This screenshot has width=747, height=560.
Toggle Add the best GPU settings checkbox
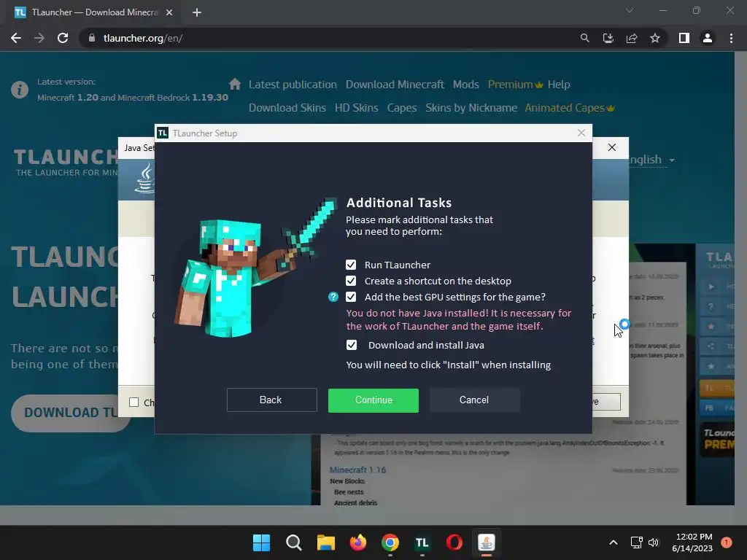(x=351, y=297)
